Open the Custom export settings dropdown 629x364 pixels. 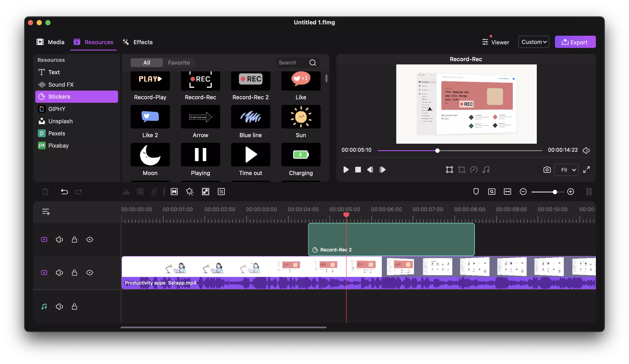[x=534, y=42]
